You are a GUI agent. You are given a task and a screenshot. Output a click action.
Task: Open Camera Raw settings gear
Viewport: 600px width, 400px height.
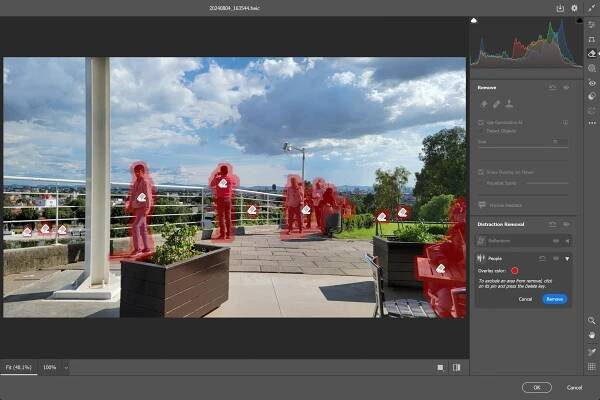574,8
